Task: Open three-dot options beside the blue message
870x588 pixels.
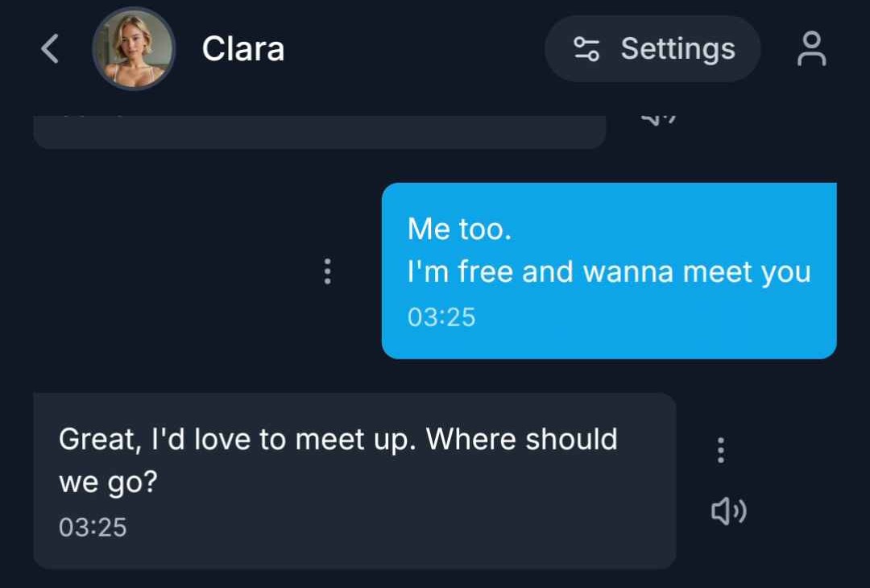Action: pos(327,271)
